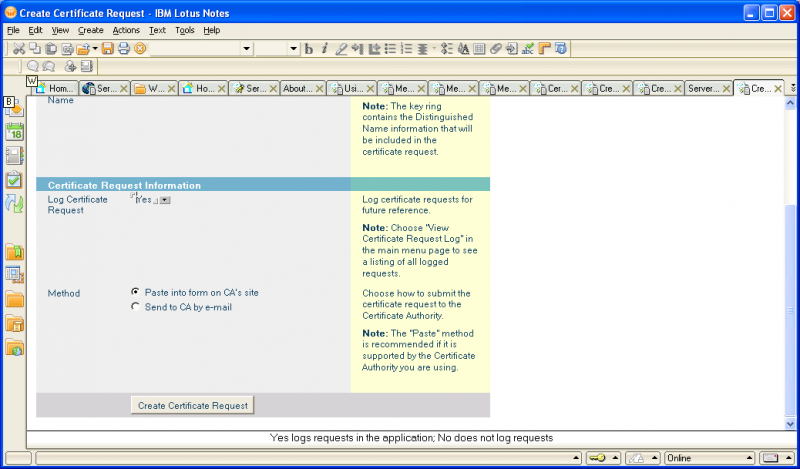Open the Log Certificate Request dropdown
The height and width of the screenshot is (469, 800).
pyautogui.click(x=165, y=200)
